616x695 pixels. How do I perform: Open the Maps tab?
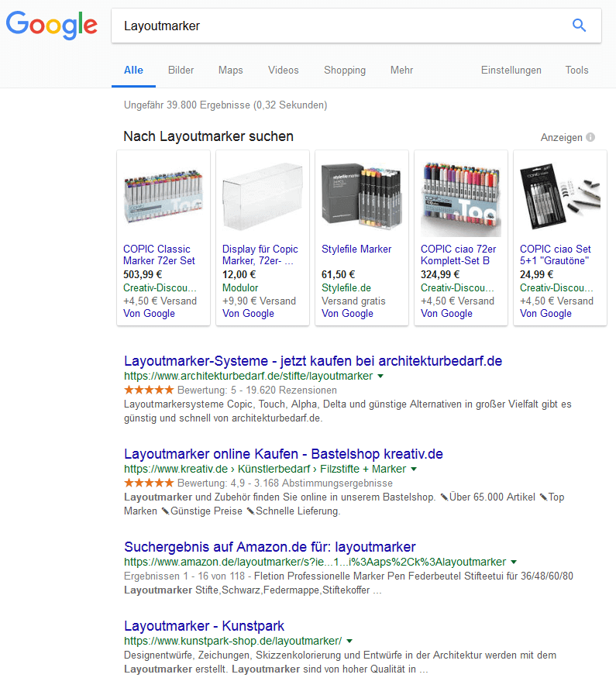click(230, 70)
